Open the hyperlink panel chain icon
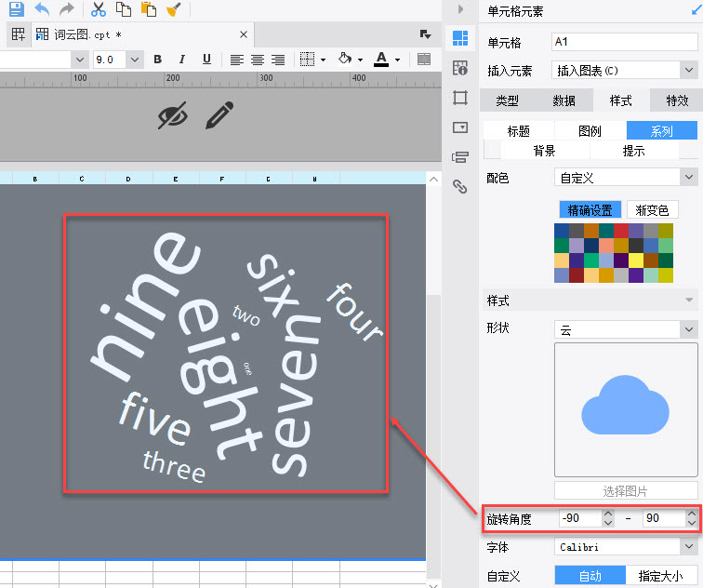This screenshot has width=703, height=588. (x=460, y=186)
